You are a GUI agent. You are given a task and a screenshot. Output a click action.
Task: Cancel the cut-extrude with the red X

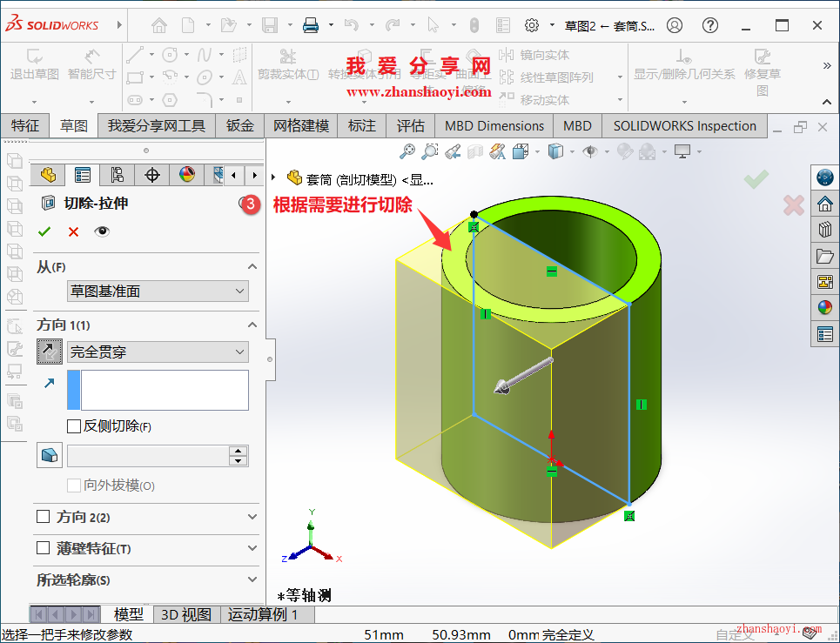[x=73, y=231]
